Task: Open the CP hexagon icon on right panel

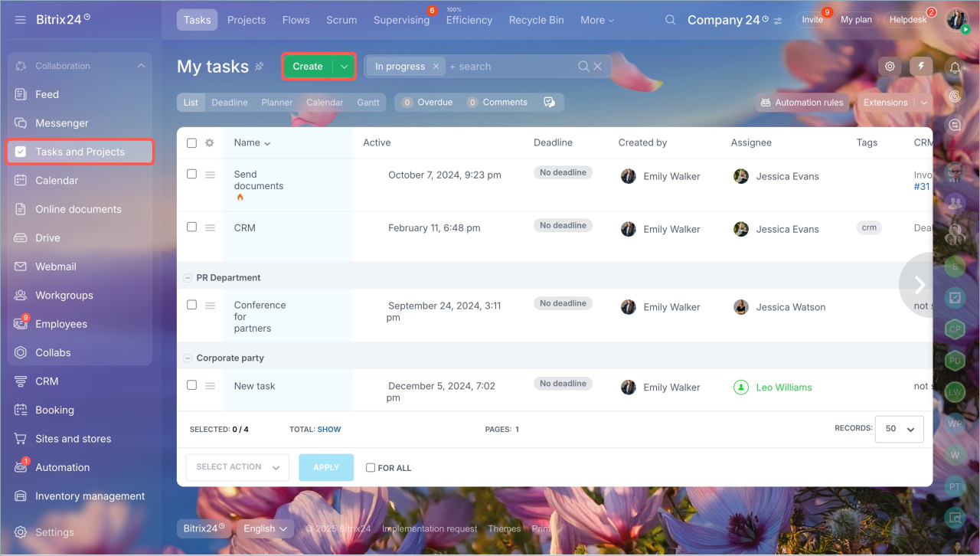Action: click(x=955, y=329)
